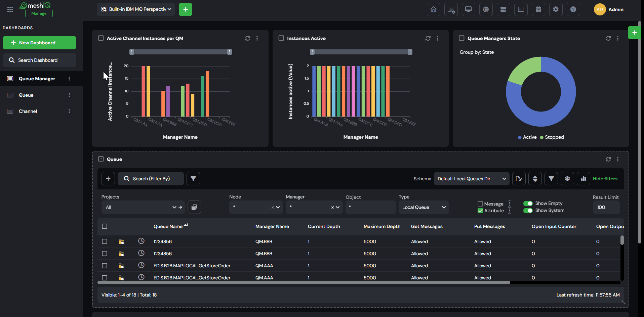Screen dimensions: 644x317
Task: Click the chart icon beside Hide filters
Action: pos(583,179)
